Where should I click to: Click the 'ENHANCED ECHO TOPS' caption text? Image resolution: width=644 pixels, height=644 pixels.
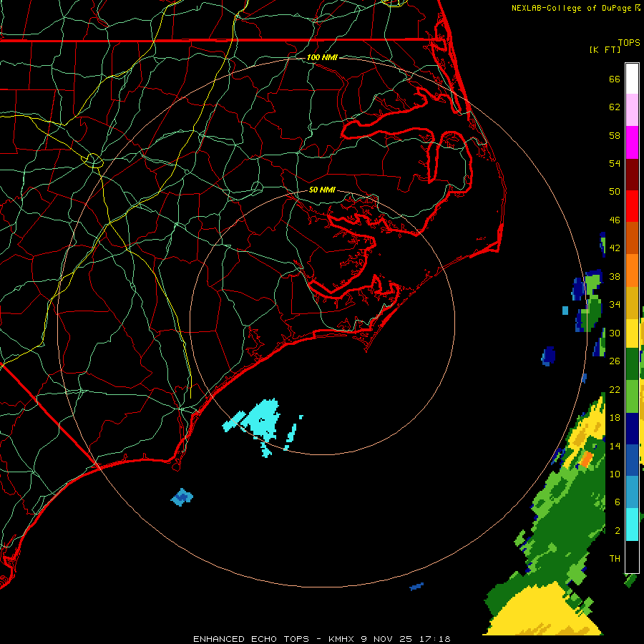[251, 639]
